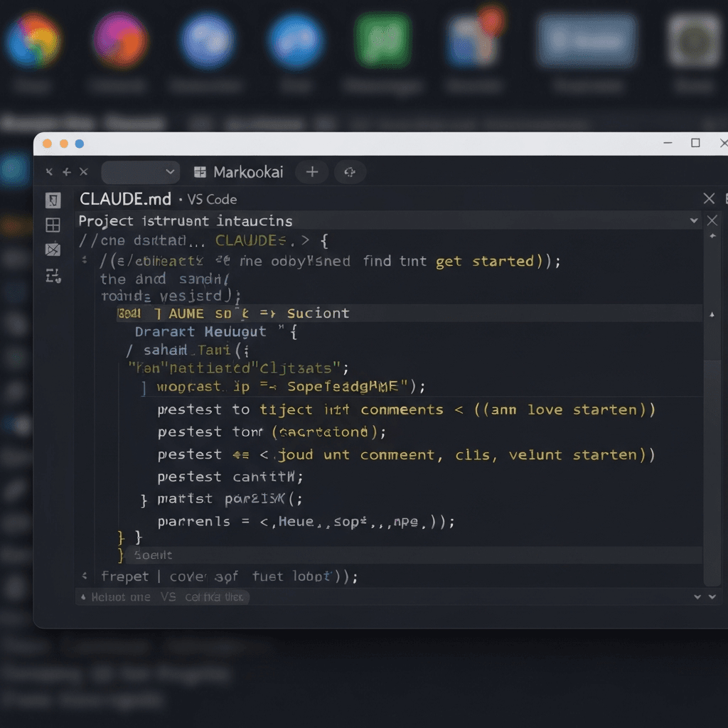
Task: Click the leftmost chevron at the status bar's right
Action: (x=695, y=597)
